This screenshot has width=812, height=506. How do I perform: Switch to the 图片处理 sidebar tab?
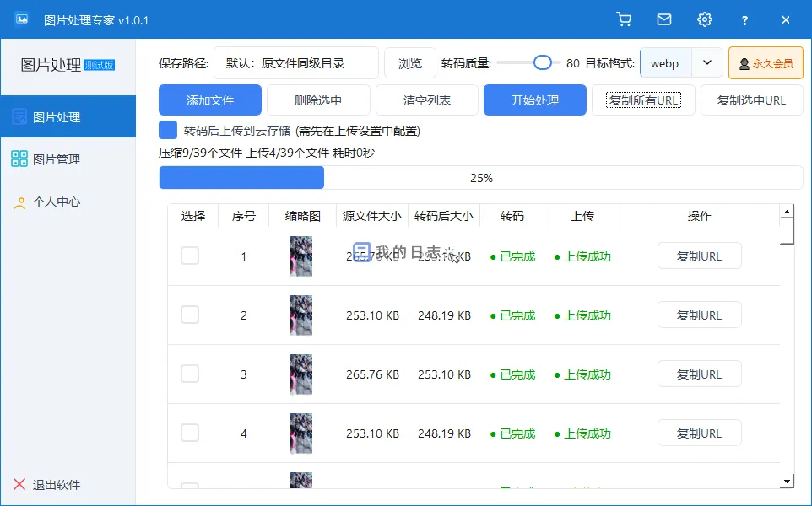(68, 117)
